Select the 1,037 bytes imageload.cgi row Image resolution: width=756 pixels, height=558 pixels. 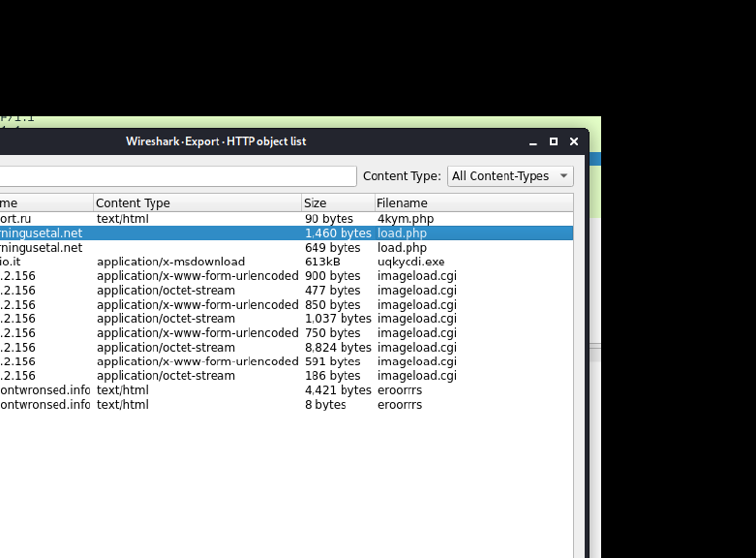click(x=287, y=319)
